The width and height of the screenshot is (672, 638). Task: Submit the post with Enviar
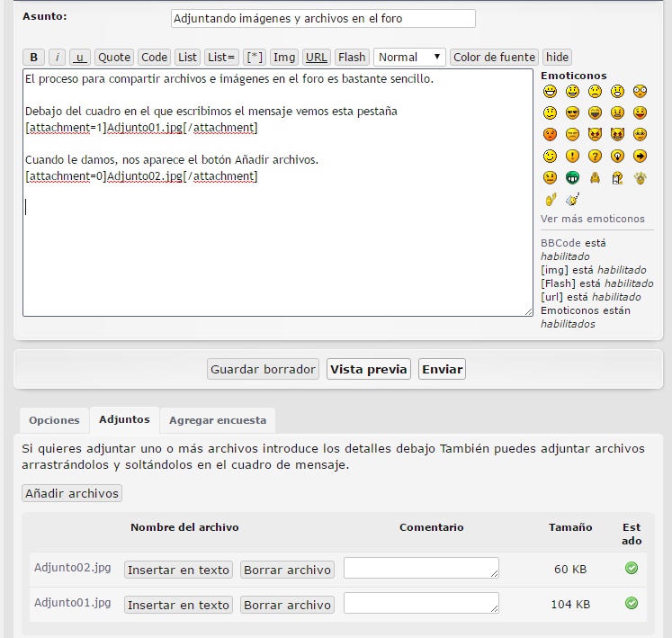pos(442,369)
